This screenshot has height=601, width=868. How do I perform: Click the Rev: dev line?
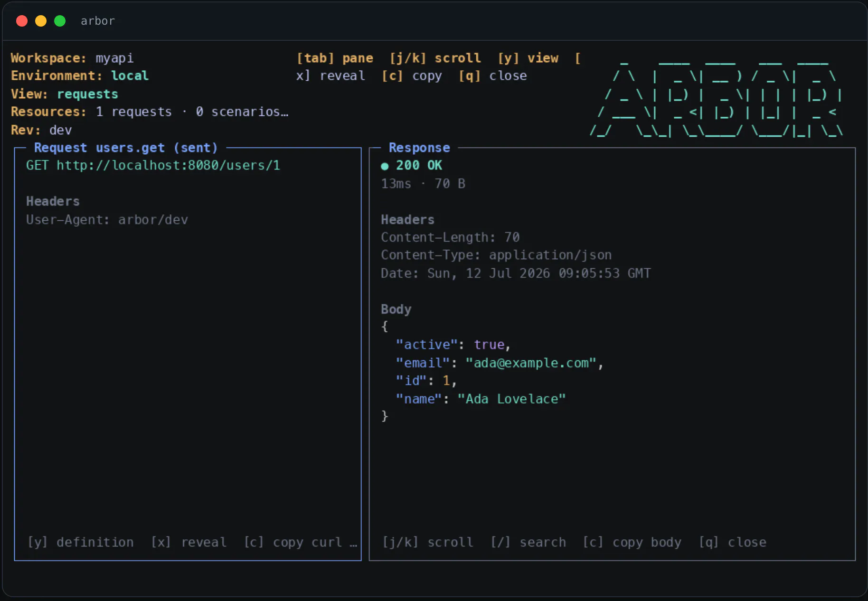coord(41,130)
